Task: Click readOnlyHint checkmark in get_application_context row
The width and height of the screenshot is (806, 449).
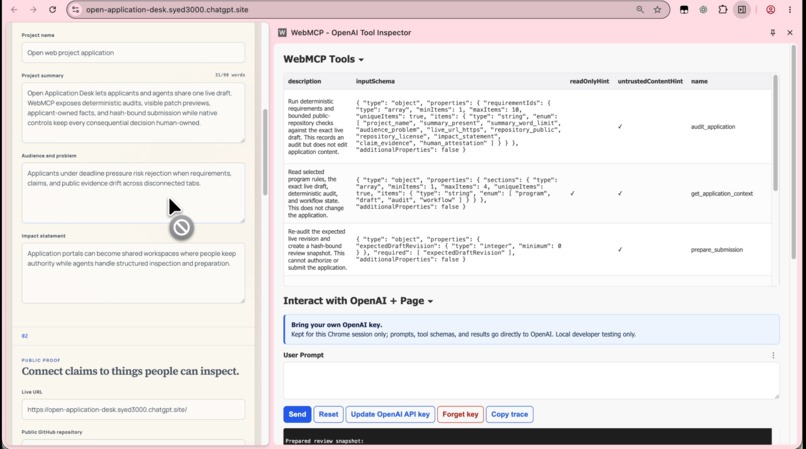Action: 572,193
